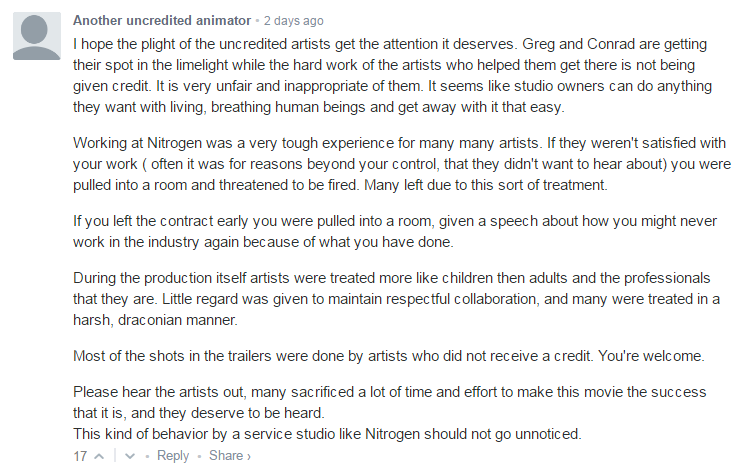This screenshot has height=468, width=746.
Task: Open the Share options for the comment
Action: 226,456
